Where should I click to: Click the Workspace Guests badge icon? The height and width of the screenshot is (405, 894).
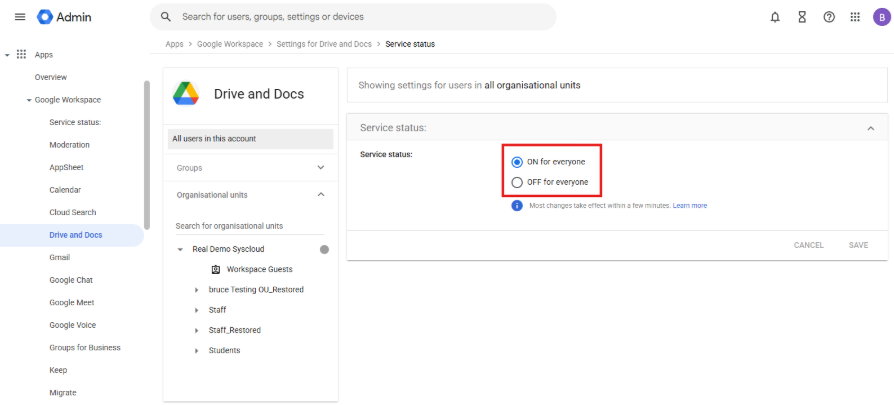(x=216, y=269)
